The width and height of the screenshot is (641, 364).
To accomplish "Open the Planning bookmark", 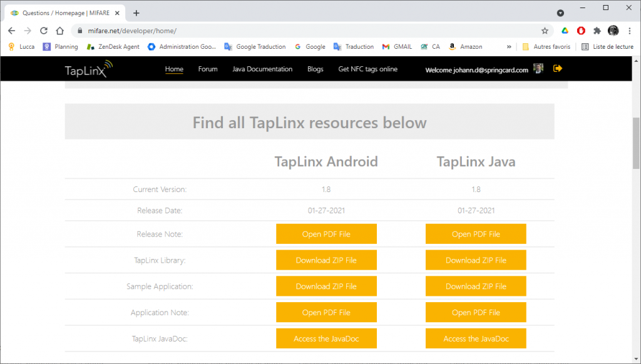I will point(61,46).
